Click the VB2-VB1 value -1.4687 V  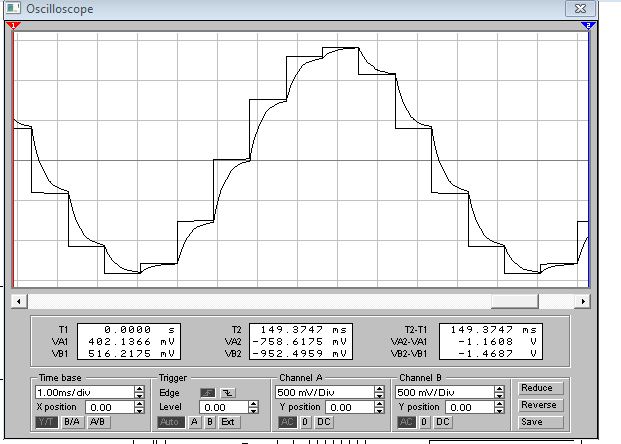click(498, 353)
